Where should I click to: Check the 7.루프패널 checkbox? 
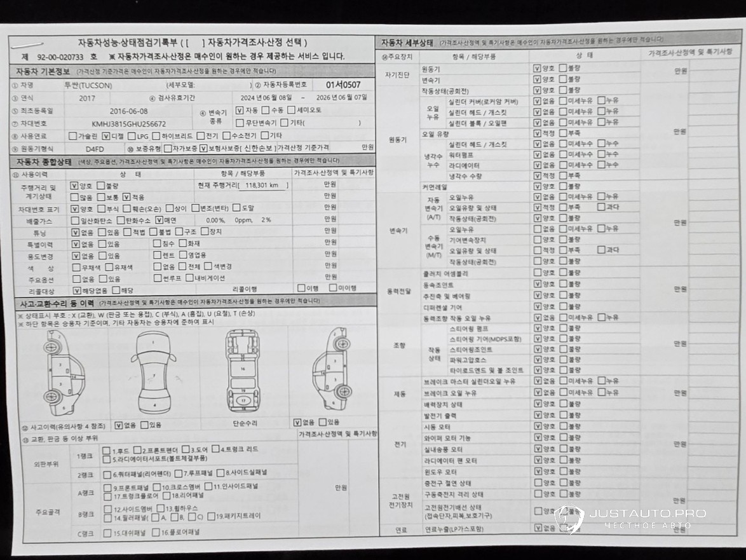178,474
